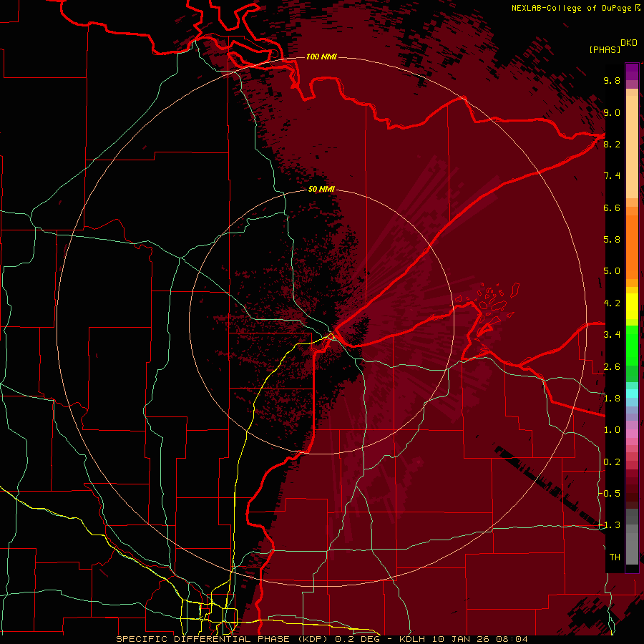Click the 9.8 value on color scale
The image size is (644, 644).
click(612, 80)
